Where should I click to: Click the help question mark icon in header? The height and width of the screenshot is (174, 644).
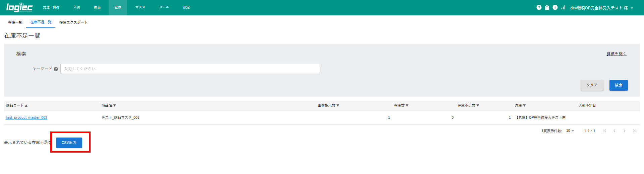(539, 7)
